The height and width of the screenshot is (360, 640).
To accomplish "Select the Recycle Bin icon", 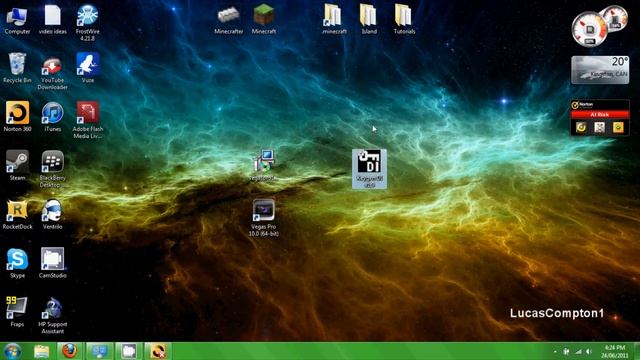I will pyautogui.click(x=17, y=68).
